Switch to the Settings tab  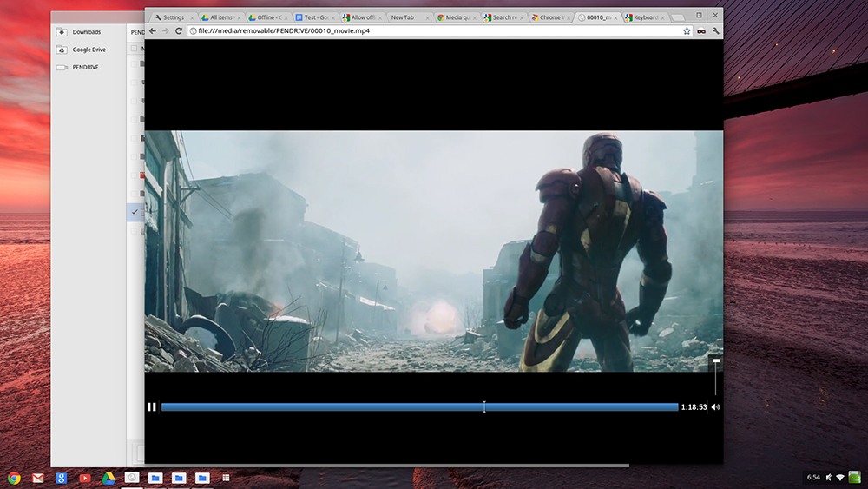click(173, 17)
